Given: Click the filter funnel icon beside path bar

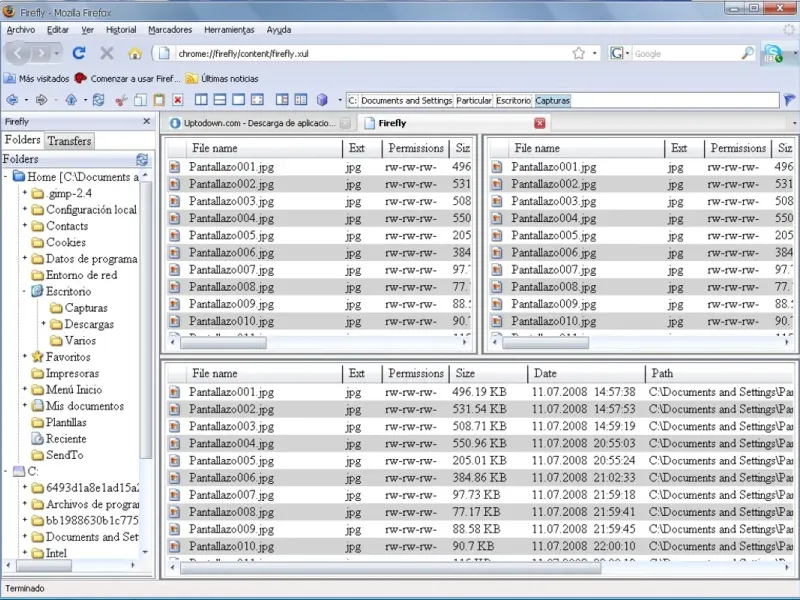Looking at the screenshot, I should 789,100.
